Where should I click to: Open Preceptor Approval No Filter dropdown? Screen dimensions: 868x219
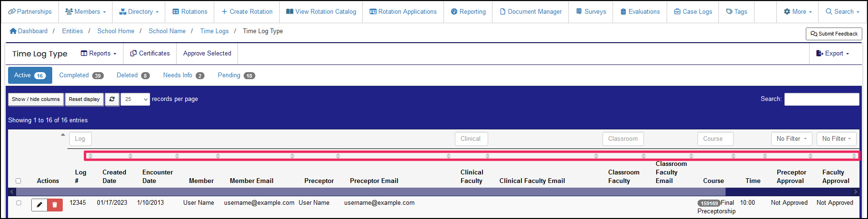pos(792,139)
